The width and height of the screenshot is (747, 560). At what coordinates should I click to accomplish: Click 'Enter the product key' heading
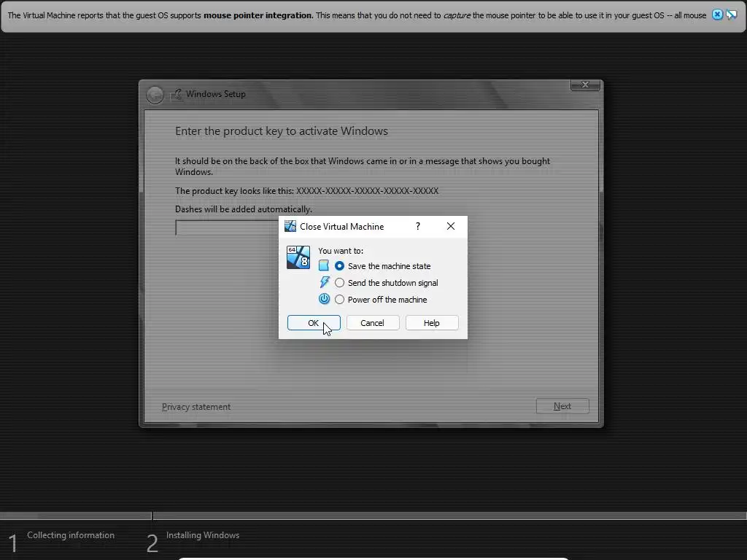(x=282, y=131)
